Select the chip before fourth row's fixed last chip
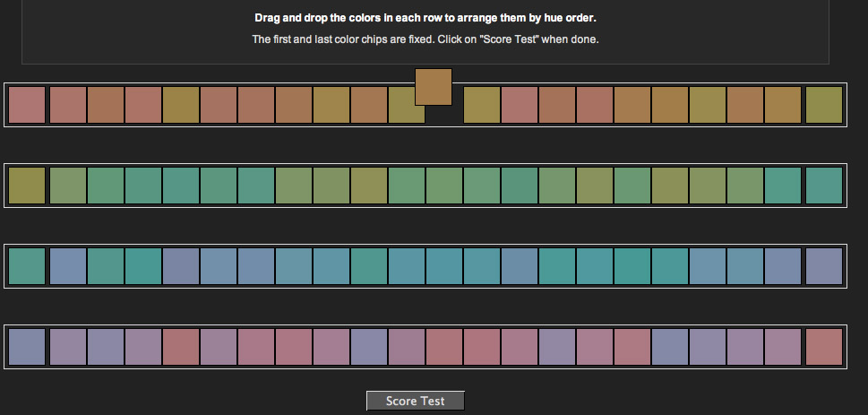Image resolution: width=868 pixels, height=415 pixels. tap(783, 347)
